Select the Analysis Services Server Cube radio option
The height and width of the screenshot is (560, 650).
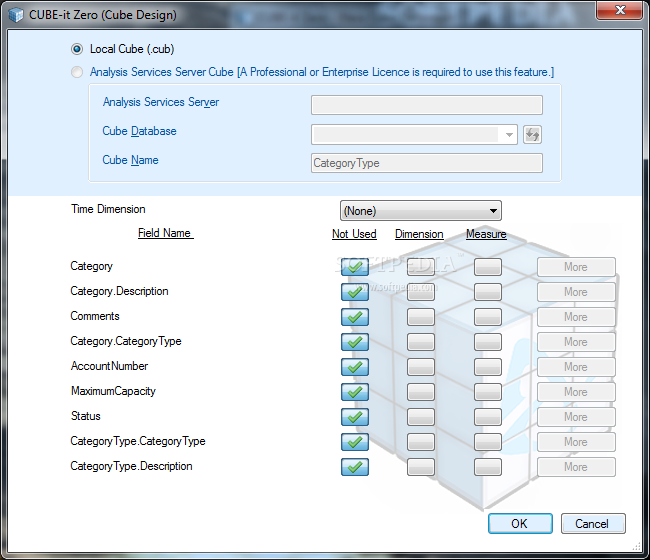77,72
